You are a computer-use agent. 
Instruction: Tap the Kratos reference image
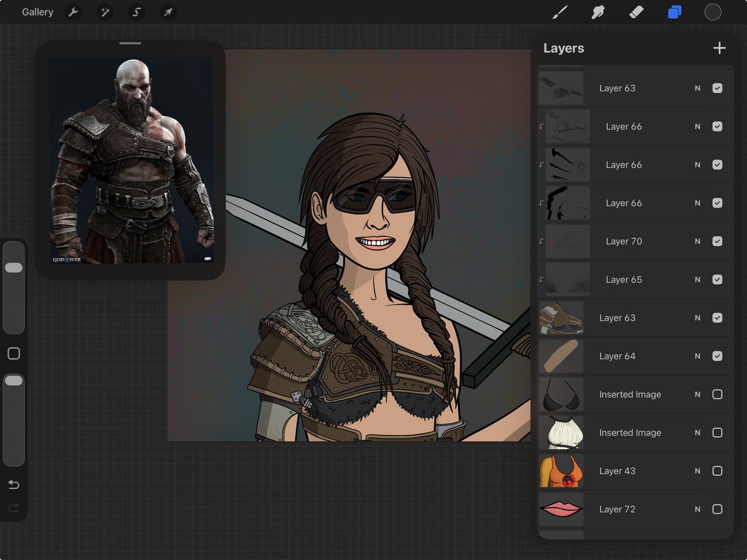click(131, 161)
